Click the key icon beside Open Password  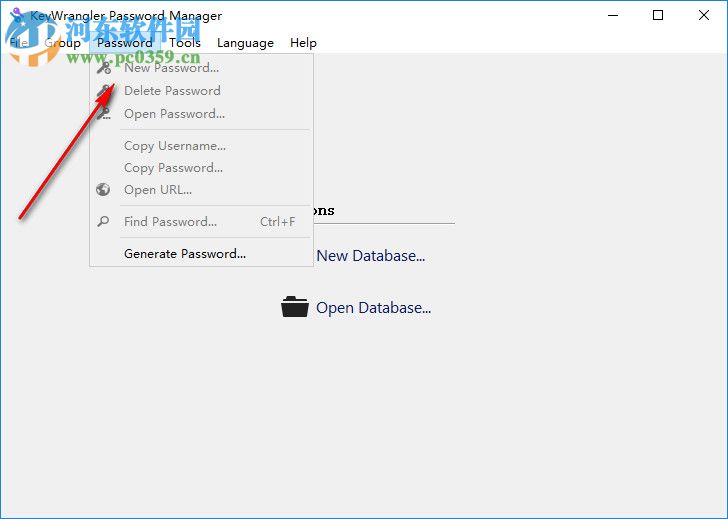(x=104, y=113)
